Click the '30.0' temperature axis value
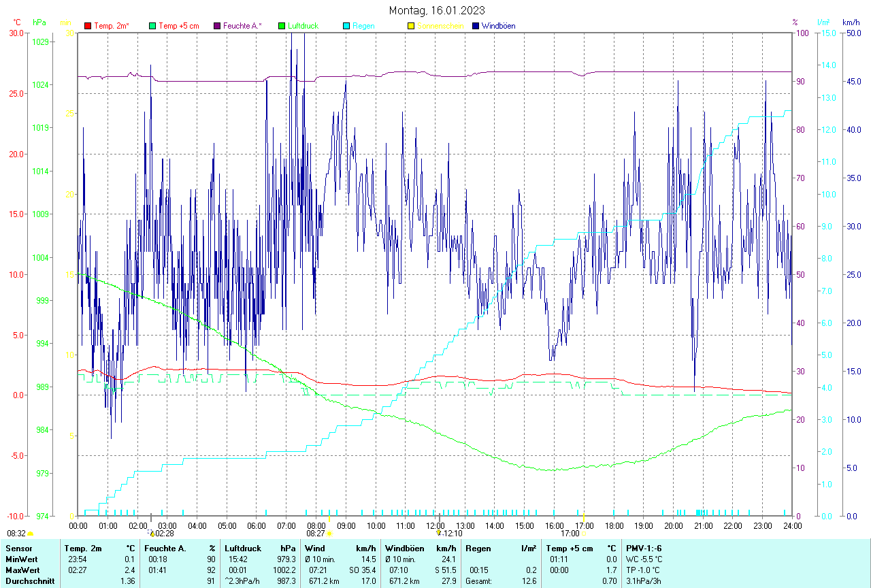This screenshot has width=871, height=588. pos(16,33)
